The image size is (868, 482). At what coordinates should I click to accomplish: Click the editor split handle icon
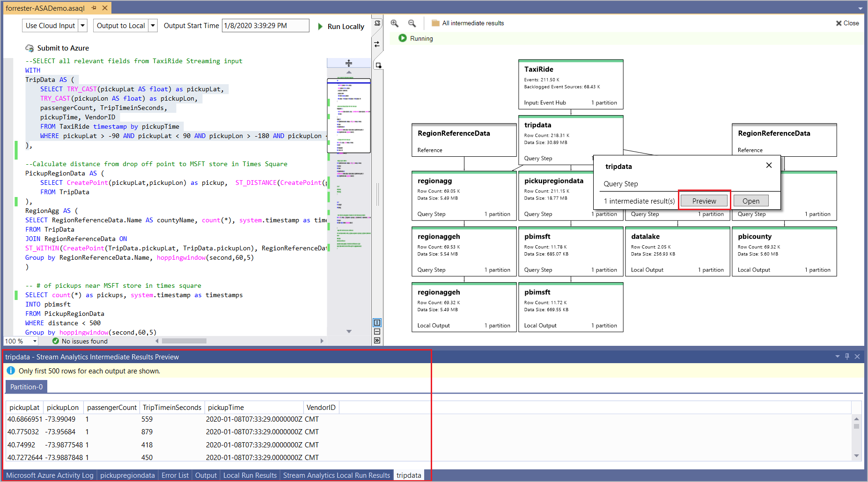click(x=349, y=63)
